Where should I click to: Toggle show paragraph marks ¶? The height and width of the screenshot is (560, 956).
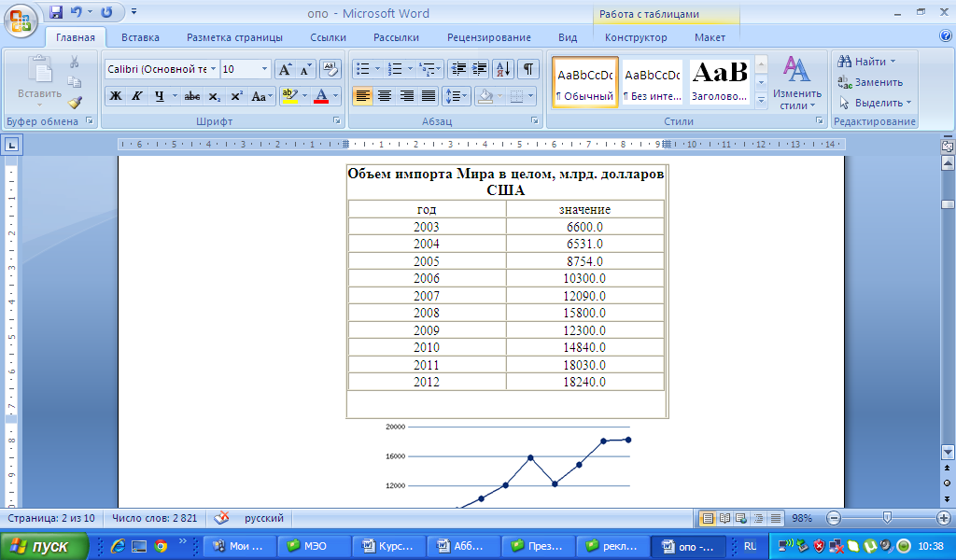[528, 69]
